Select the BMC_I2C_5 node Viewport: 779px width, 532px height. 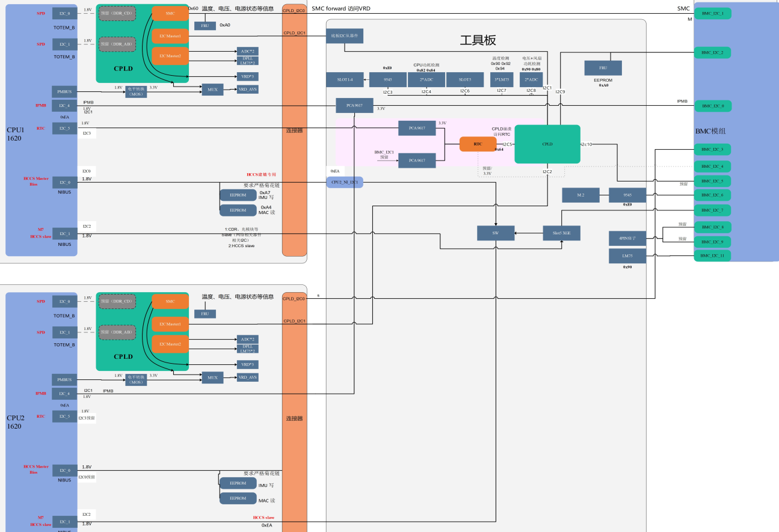point(712,181)
